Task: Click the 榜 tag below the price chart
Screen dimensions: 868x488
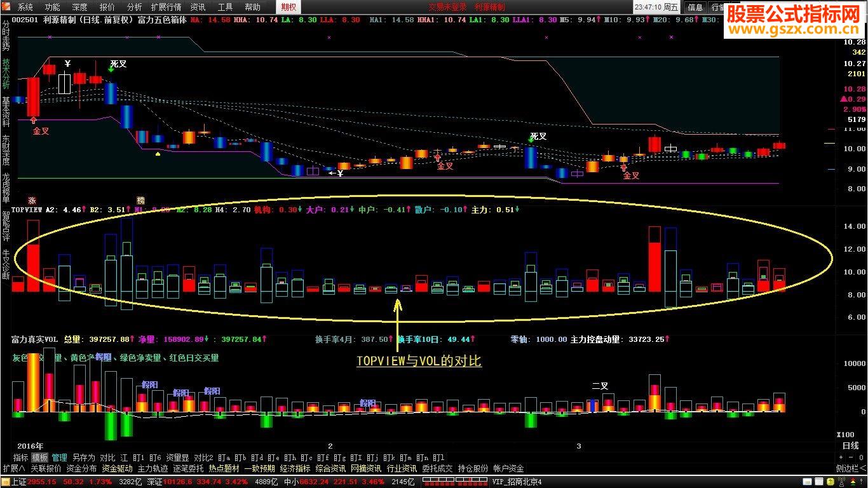Action: click(140, 200)
